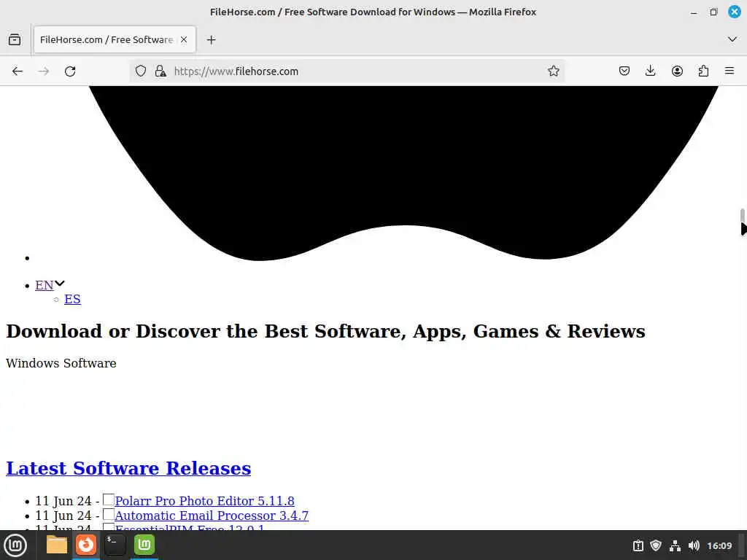Open the recent browsing button left of tabs
This screenshot has height=560, width=747.
click(x=15, y=40)
